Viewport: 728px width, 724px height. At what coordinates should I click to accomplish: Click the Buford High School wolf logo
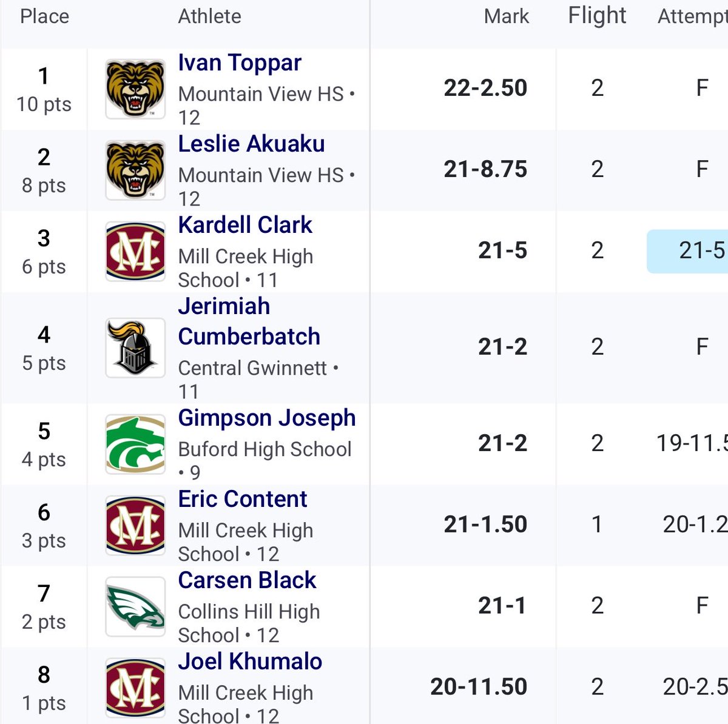[135, 444]
